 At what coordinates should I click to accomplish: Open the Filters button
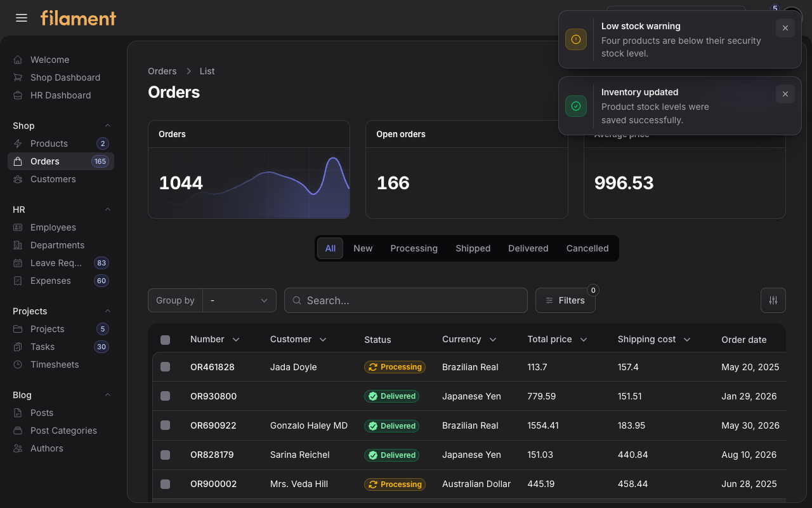(565, 300)
